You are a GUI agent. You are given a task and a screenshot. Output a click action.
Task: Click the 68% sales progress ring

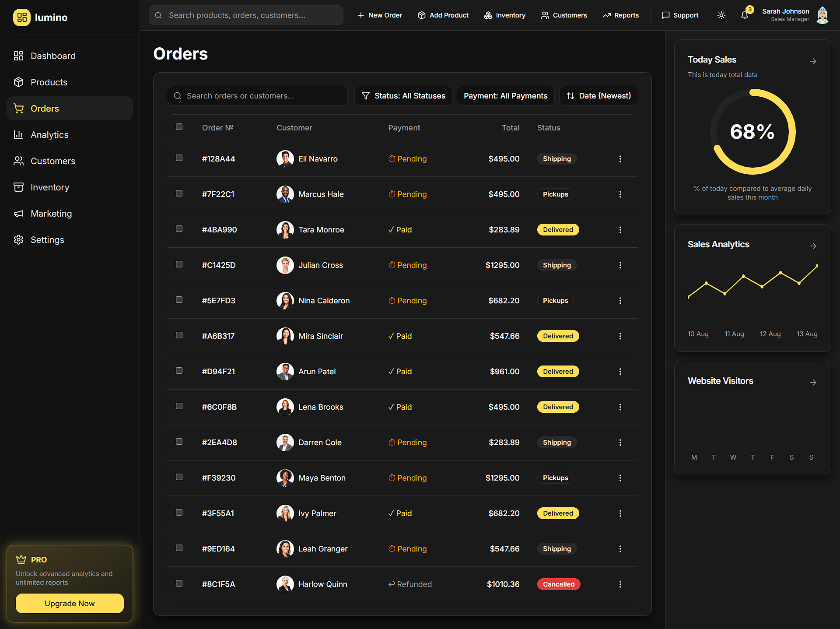pos(752,132)
